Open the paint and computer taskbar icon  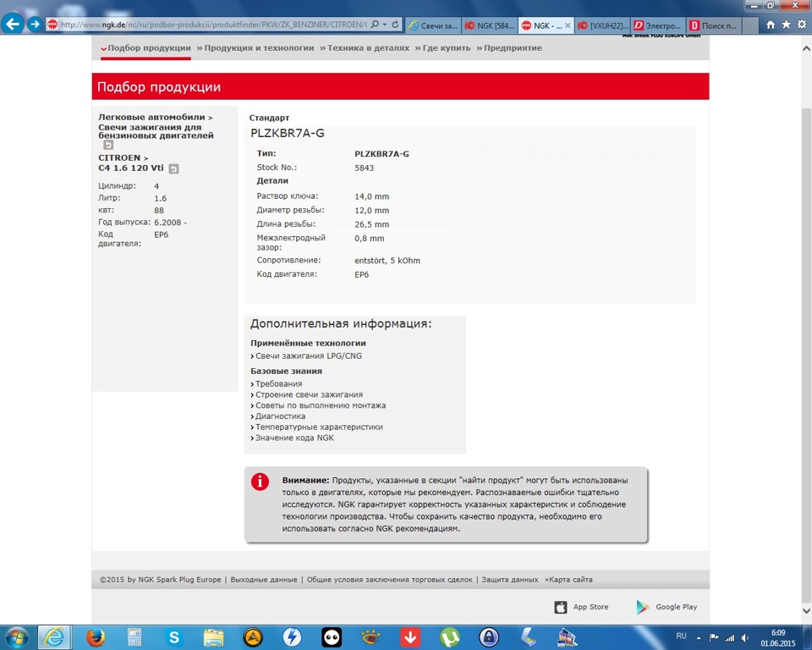pos(568,637)
